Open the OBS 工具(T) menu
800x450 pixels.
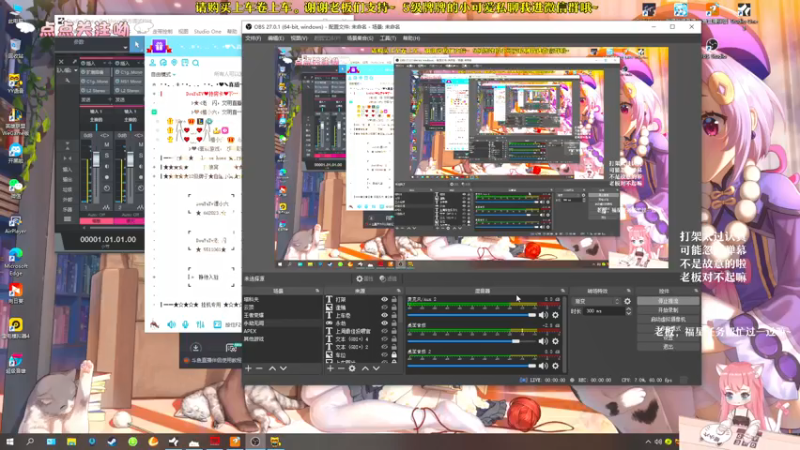click(388, 38)
